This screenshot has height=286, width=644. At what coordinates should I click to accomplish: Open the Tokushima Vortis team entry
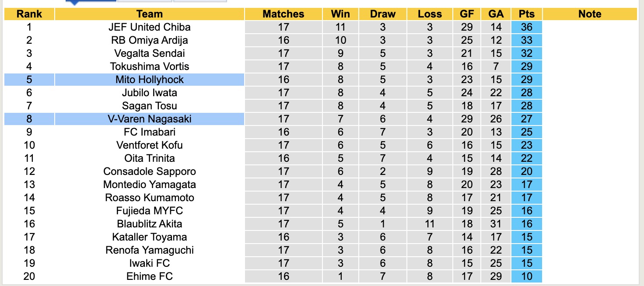coord(149,66)
